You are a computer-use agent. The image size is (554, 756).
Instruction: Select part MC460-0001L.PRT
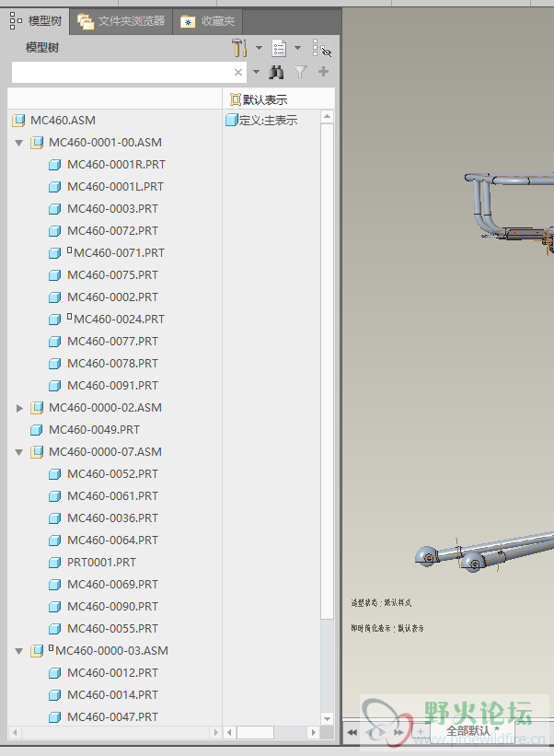coord(115,187)
